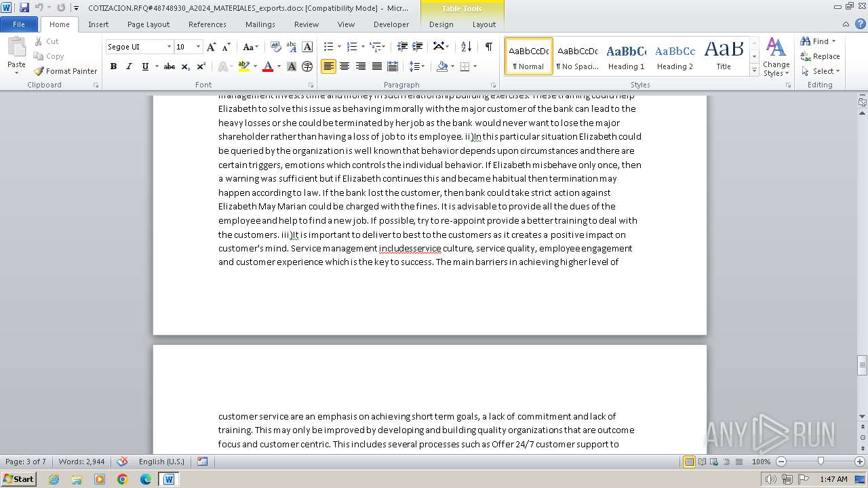The width and height of the screenshot is (868, 488).
Task: Click the proofing errors icon in status bar
Action: pos(122,462)
